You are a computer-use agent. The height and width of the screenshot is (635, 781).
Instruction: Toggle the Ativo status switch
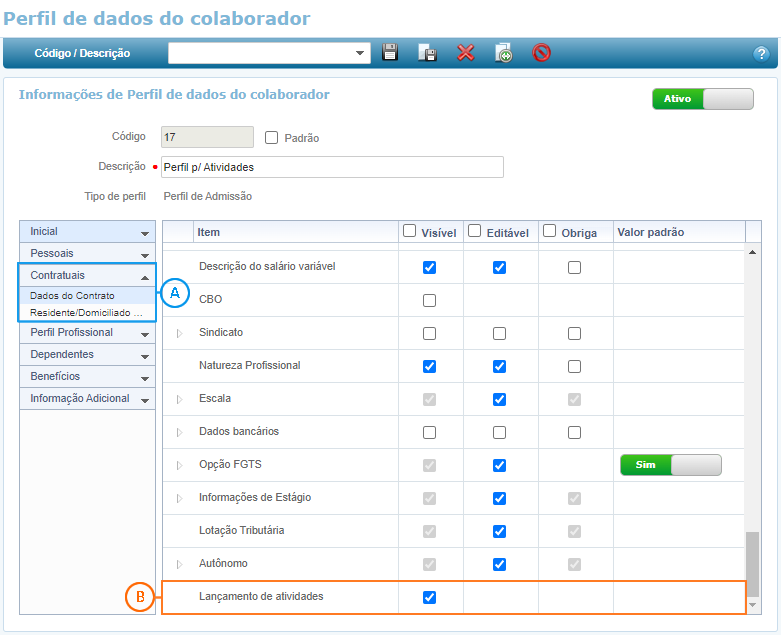tap(702, 99)
